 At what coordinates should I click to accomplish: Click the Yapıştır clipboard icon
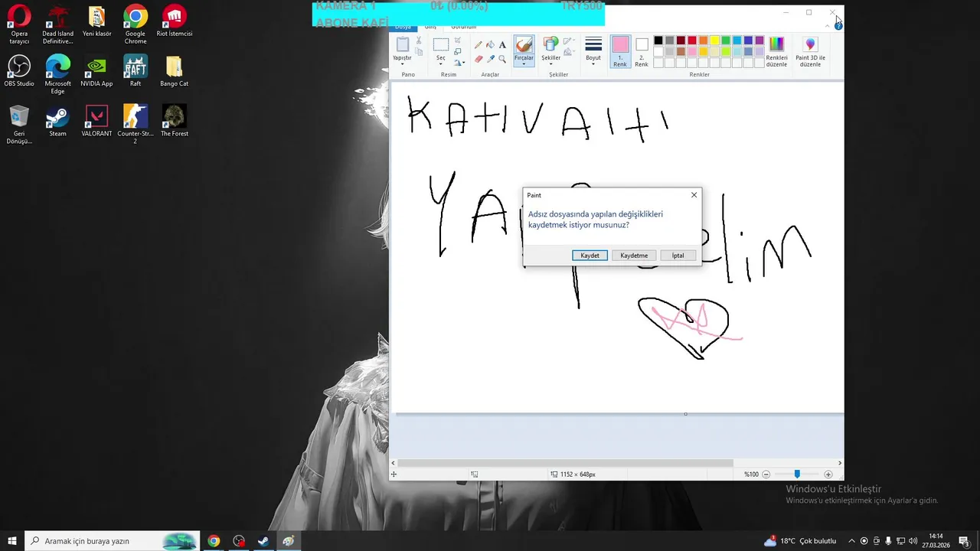(x=402, y=44)
